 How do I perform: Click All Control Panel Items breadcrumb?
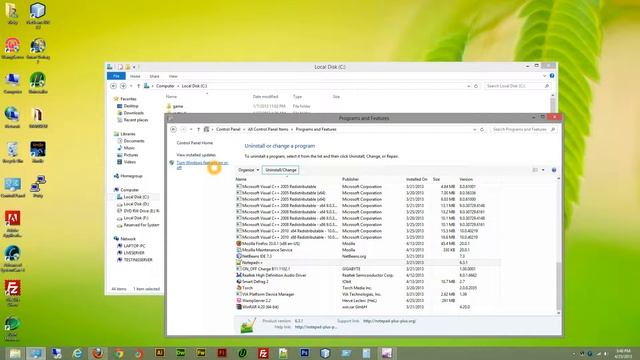[x=268, y=129]
